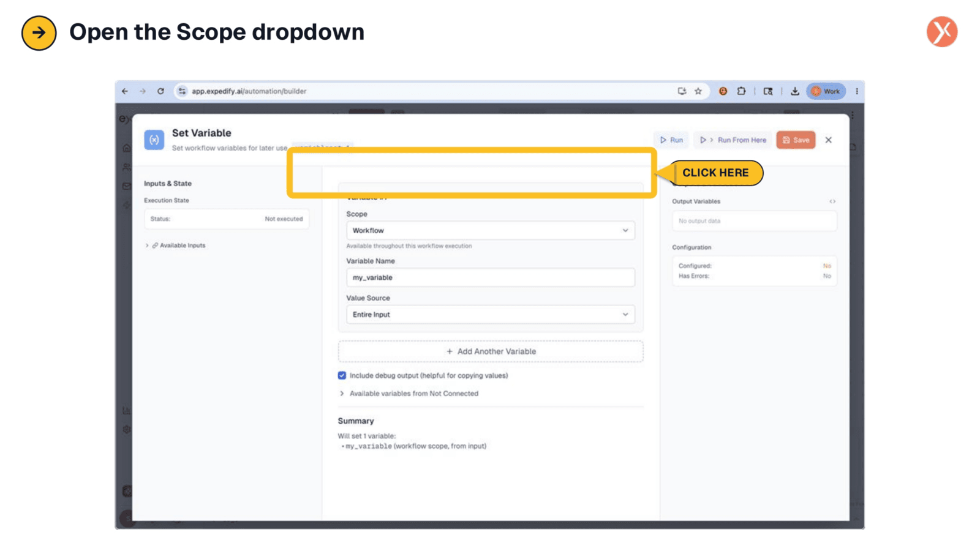Click the media search icon in browser toolbar
This screenshot has height=551, width=980.
(x=768, y=91)
